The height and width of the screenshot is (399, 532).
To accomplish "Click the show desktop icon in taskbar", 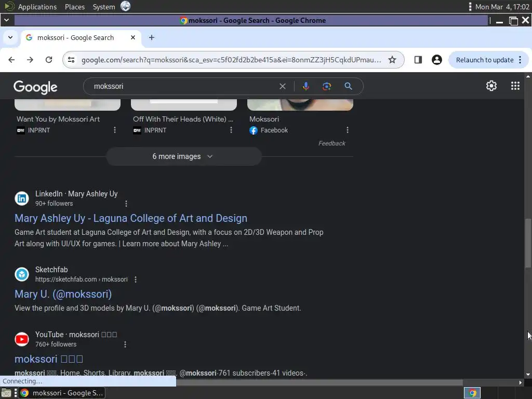I will (6, 393).
